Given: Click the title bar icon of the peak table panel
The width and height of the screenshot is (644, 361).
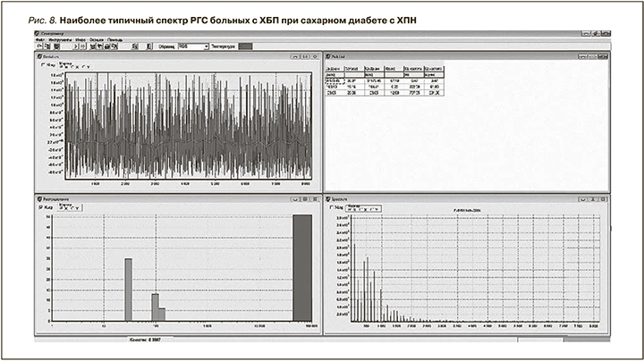Looking at the screenshot, I should pyautogui.click(x=328, y=57).
